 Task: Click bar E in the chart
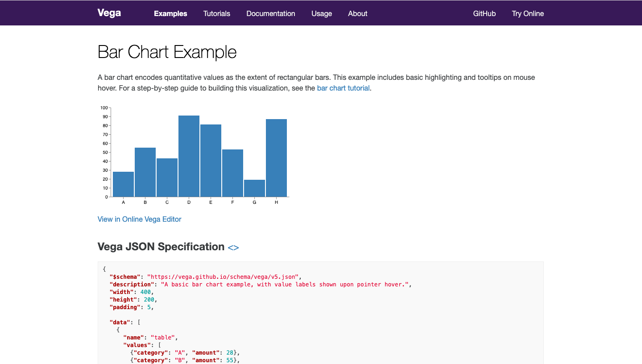[x=211, y=161]
